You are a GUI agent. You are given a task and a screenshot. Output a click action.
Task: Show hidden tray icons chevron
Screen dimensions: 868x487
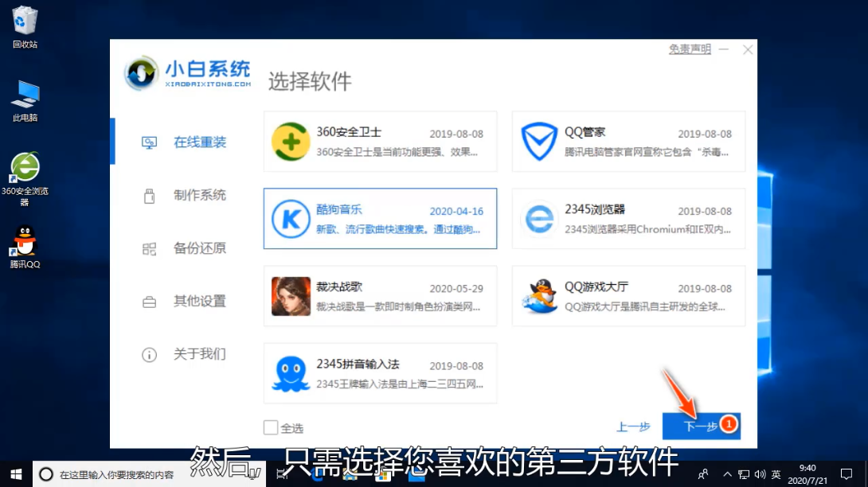[x=727, y=474]
